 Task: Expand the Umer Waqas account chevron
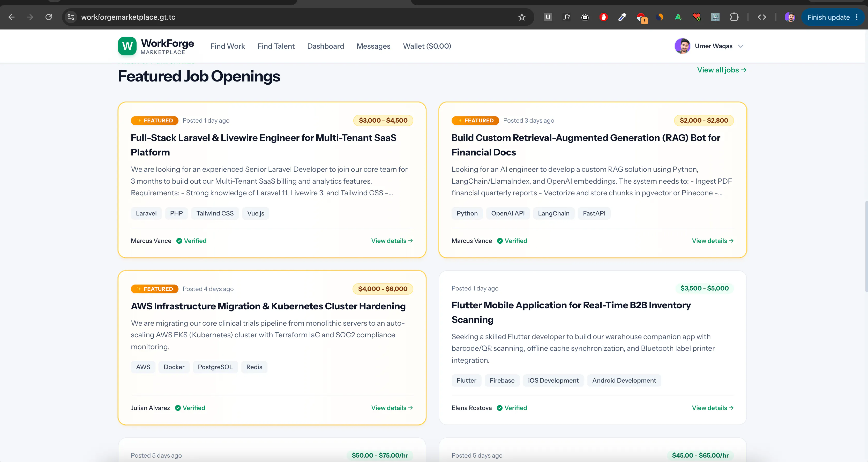(x=741, y=46)
